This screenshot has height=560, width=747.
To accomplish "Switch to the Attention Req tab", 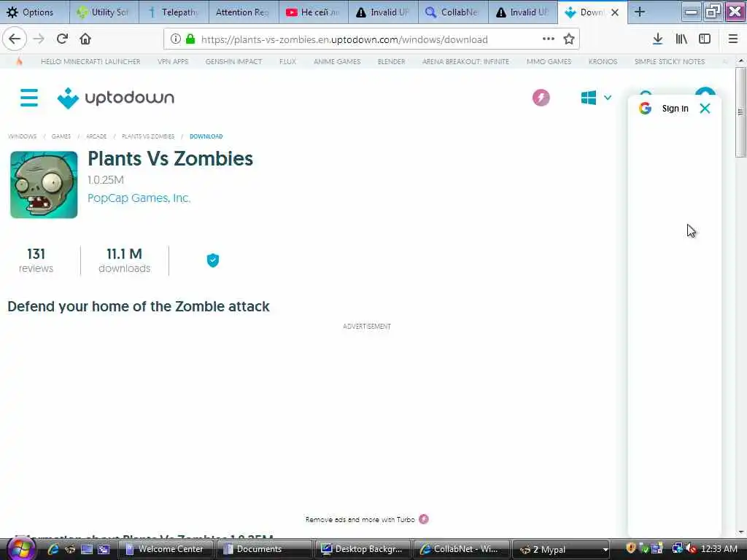I will [x=244, y=12].
